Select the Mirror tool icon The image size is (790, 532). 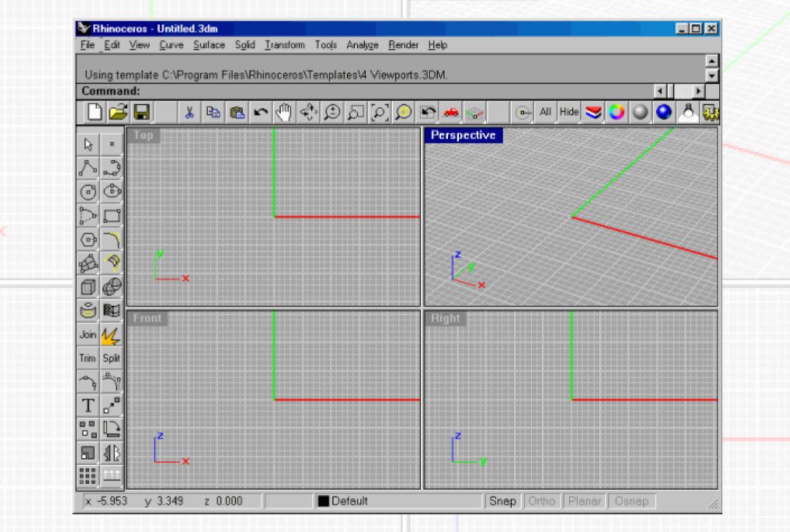pos(112,453)
